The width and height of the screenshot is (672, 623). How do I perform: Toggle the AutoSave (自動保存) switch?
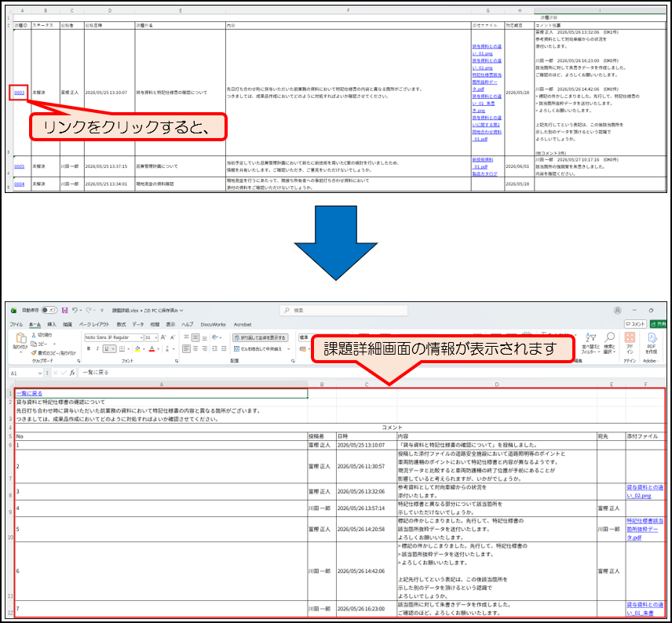pos(49,310)
